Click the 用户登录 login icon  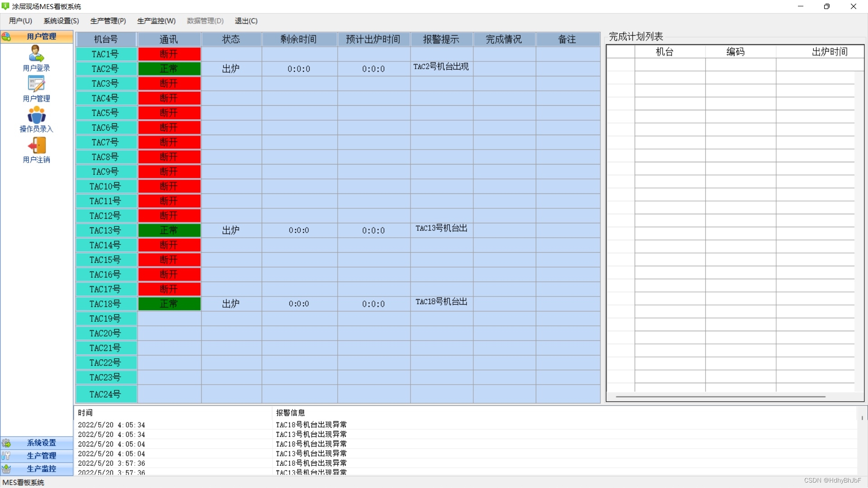(36, 54)
